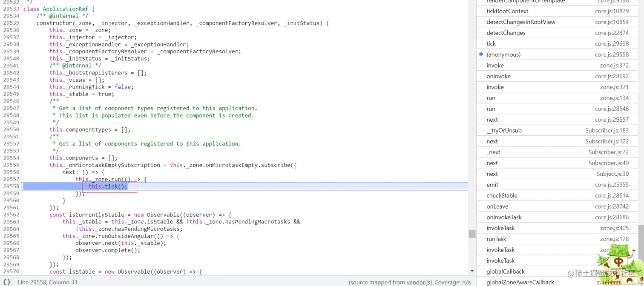Screen dimensions: 644x286
Task: Set breakpoint on gutter line 29566
Action: (x=11, y=243)
